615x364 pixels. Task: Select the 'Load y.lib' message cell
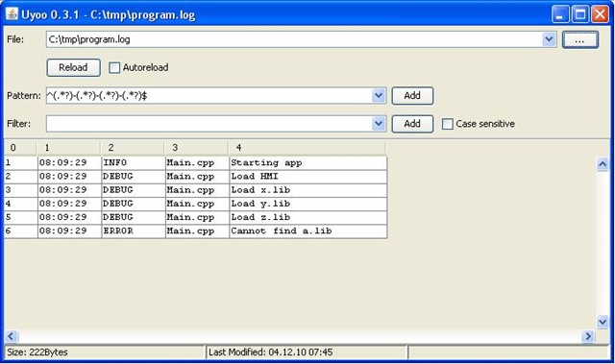(307, 204)
